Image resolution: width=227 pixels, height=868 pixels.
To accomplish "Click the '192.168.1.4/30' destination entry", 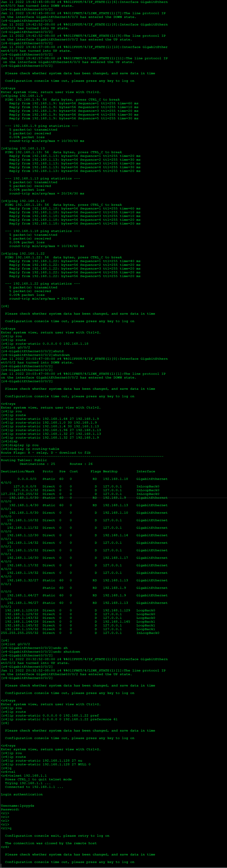I will pos(24,505).
